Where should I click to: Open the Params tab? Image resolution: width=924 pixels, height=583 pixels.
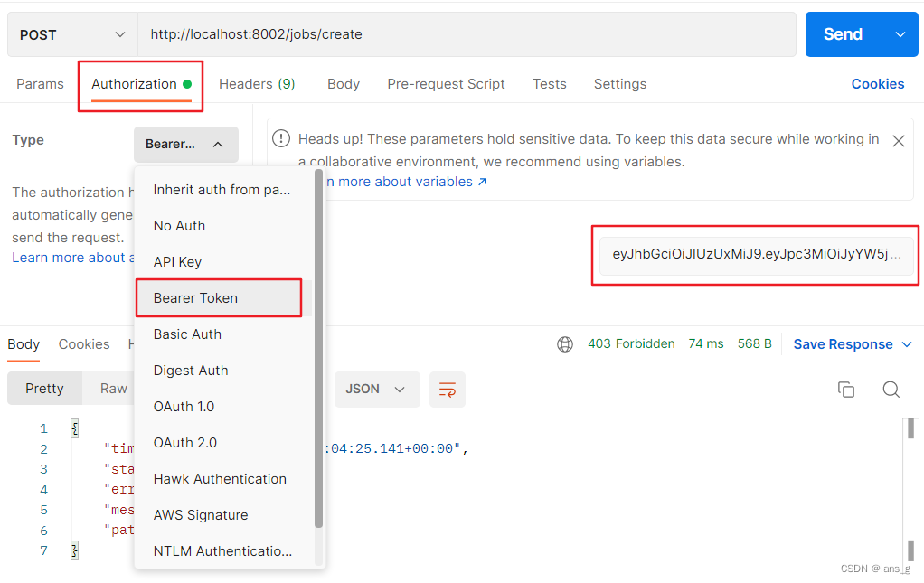point(40,84)
